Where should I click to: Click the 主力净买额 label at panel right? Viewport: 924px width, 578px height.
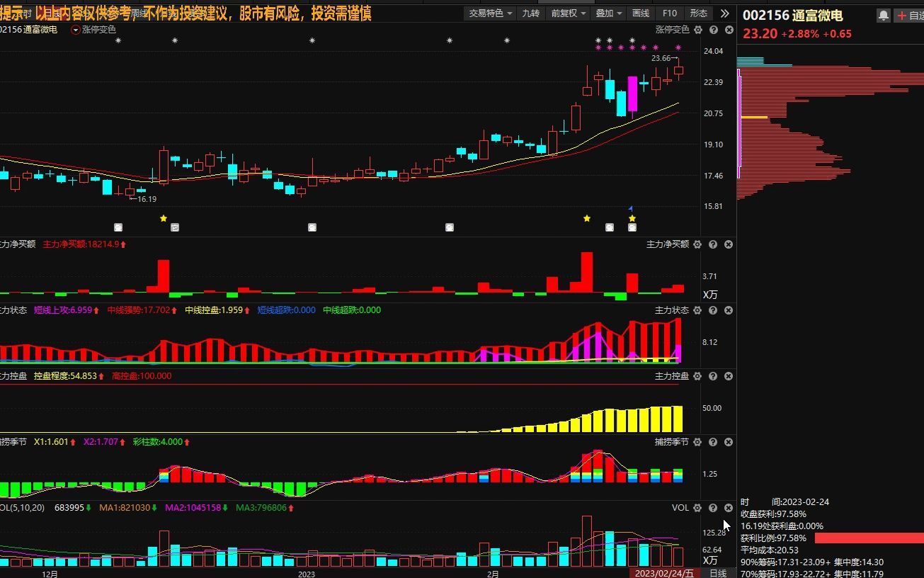(668, 244)
